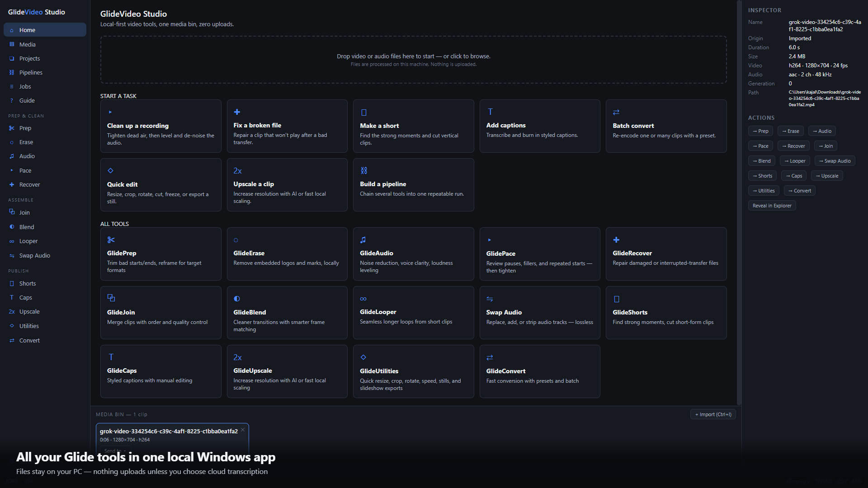The height and width of the screenshot is (488, 868).
Task: Click the Audio music note sidebar icon
Action: point(12,156)
